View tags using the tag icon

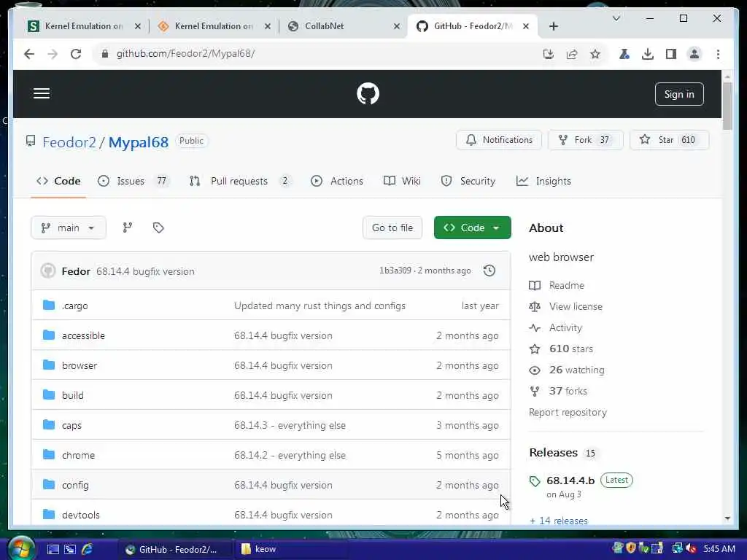pyautogui.click(x=158, y=227)
